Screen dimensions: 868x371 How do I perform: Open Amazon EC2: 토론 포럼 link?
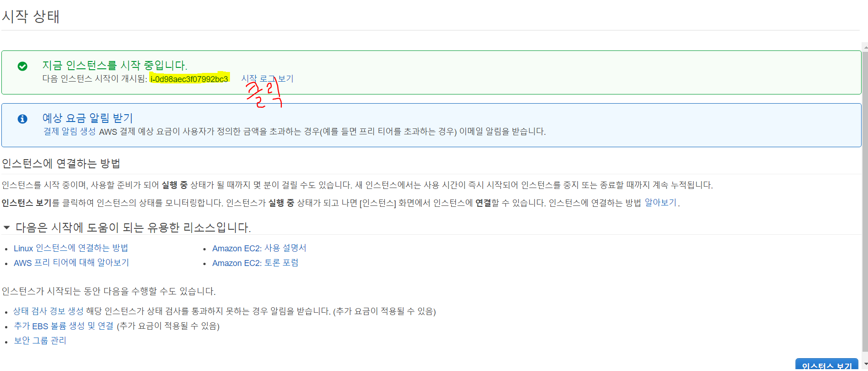pyautogui.click(x=255, y=263)
